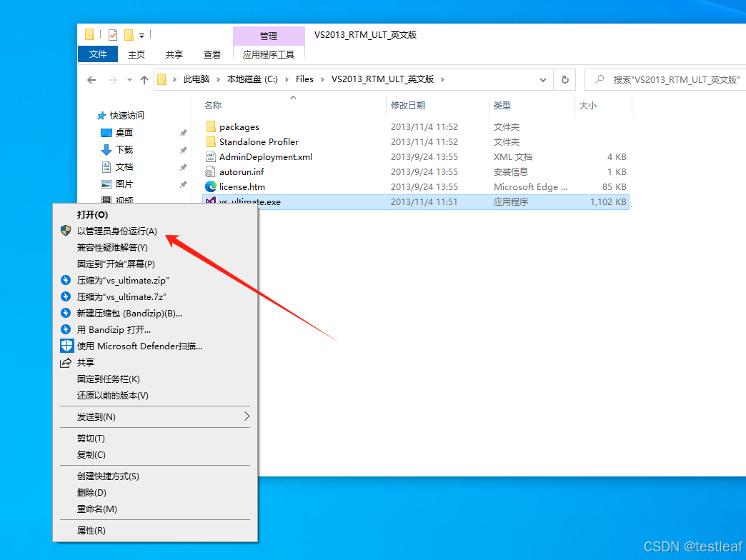Sort by the 类型 column header
The image size is (746, 560).
click(502, 105)
